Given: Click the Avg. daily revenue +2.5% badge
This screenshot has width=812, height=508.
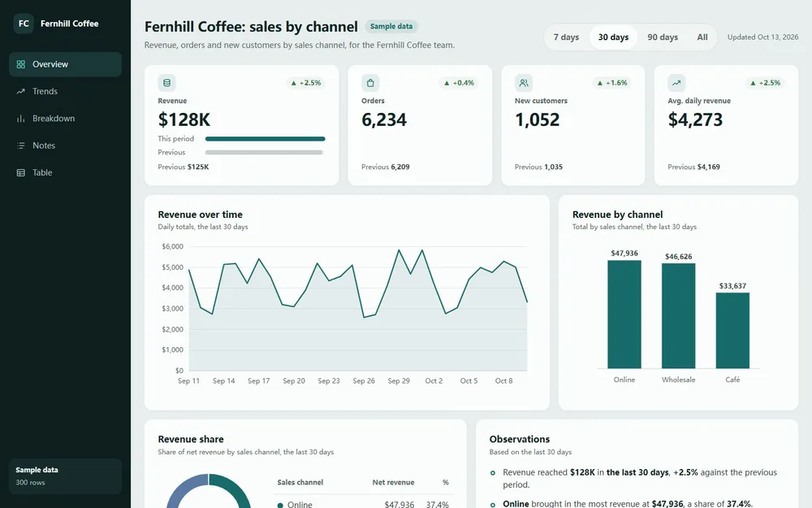Looking at the screenshot, I should click(x=766, y=83).
